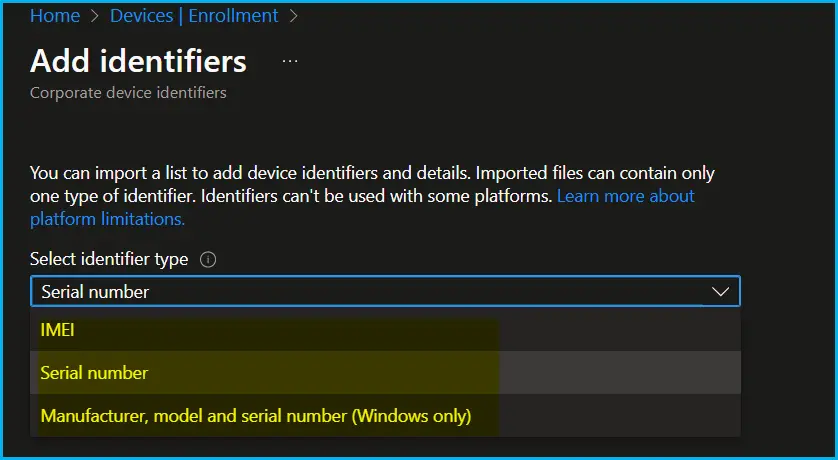Pick Manufacturer, model and serial number option

click(x=385, y=415)
